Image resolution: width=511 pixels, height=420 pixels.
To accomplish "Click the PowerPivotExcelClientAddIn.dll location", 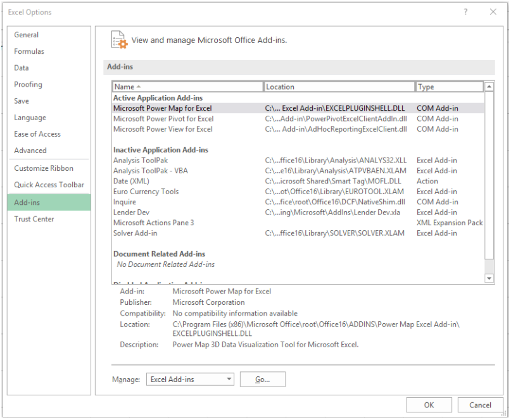I will tap(336, 119).
